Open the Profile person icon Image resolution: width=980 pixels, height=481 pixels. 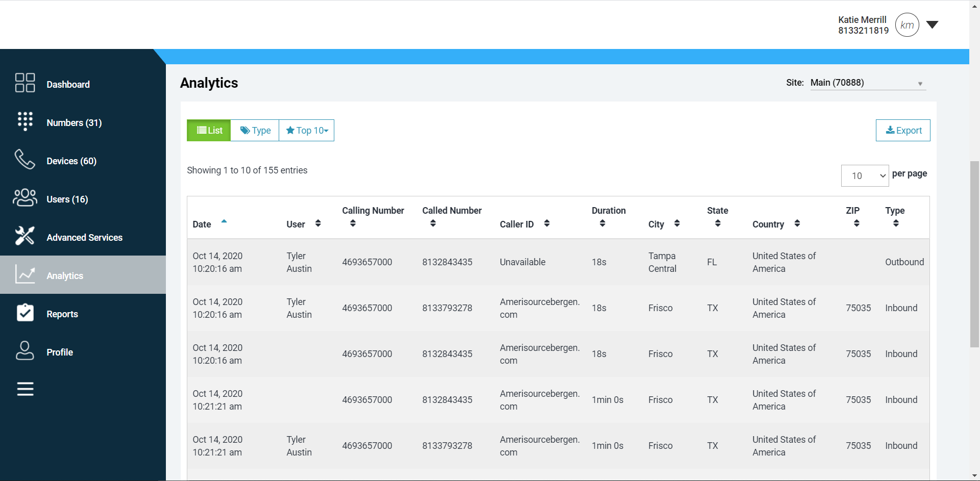coord(25,351)
